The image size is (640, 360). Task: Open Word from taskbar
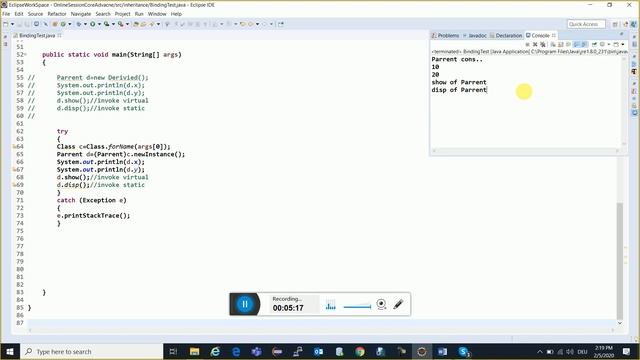coord(442,351)
